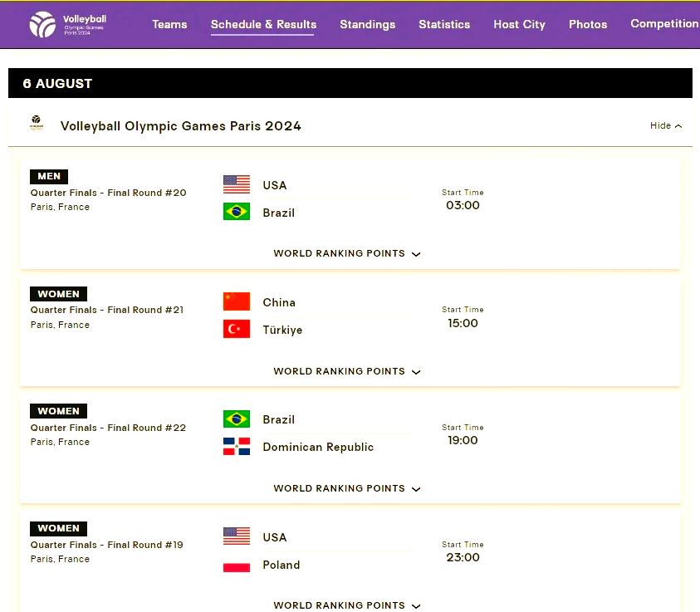Open Quarter Finals - Final Round #19 details
The height and width of the screenshot is (612, 700).
coord(106,545)
